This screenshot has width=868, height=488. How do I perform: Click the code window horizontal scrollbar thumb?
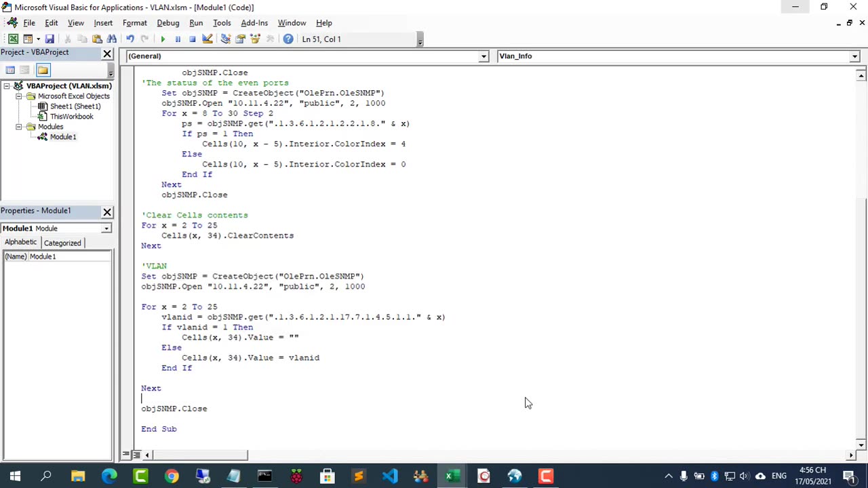[x=199, y=455]
